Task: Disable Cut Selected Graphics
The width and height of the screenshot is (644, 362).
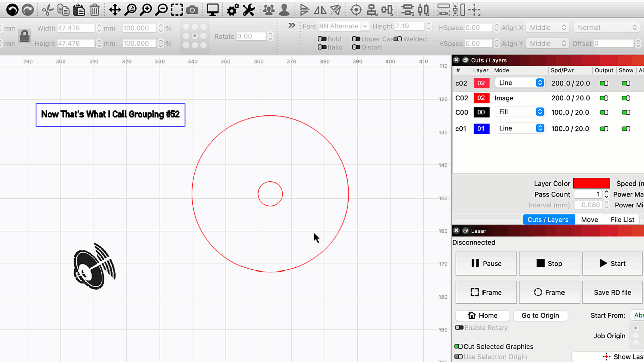Action: coord(458,347)
